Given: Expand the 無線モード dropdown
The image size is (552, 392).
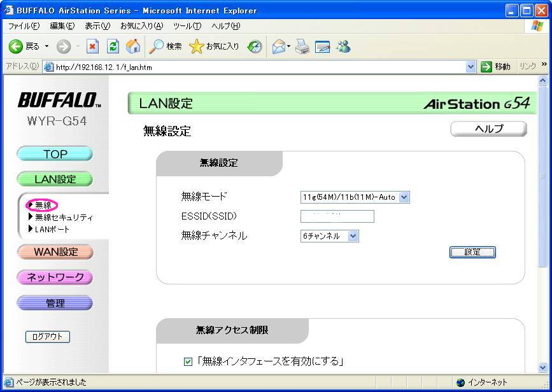Looking at the screenshot, I should tap(404, 197).
